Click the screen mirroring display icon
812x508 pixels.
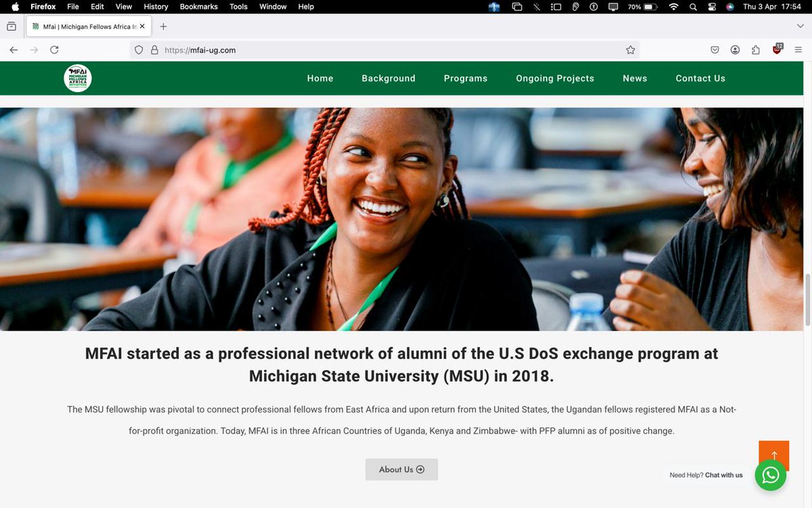tap(613, 7)
